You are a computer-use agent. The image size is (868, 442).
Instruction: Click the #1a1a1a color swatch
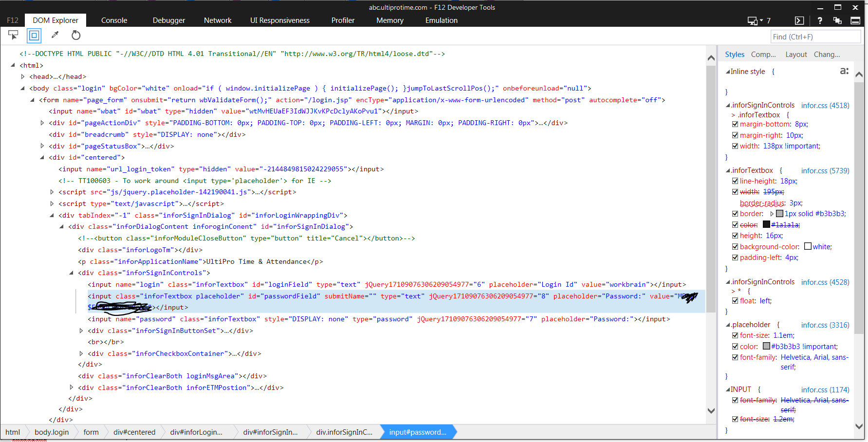[x=766, y=224]
